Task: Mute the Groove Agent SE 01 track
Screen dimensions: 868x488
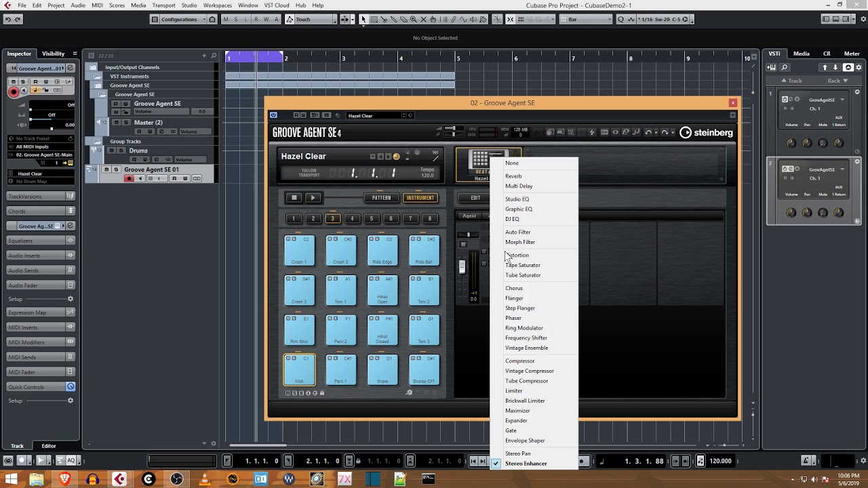Action: tap(106, 169)
